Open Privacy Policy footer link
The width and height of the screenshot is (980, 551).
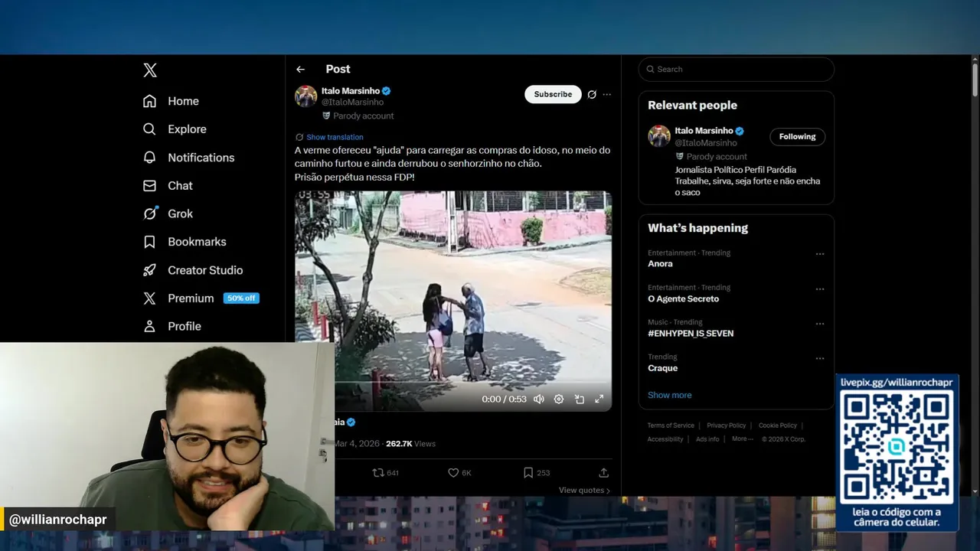pos(726,425)
